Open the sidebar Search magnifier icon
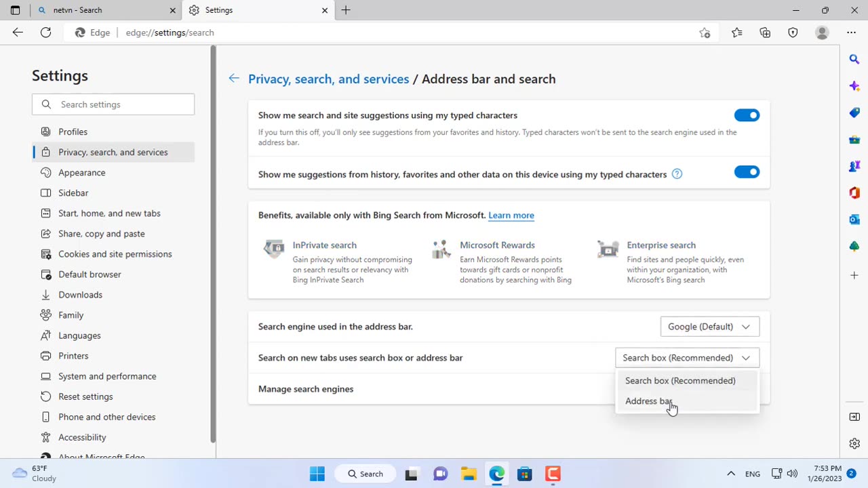868x488 pixels. (x=854, y=60)
